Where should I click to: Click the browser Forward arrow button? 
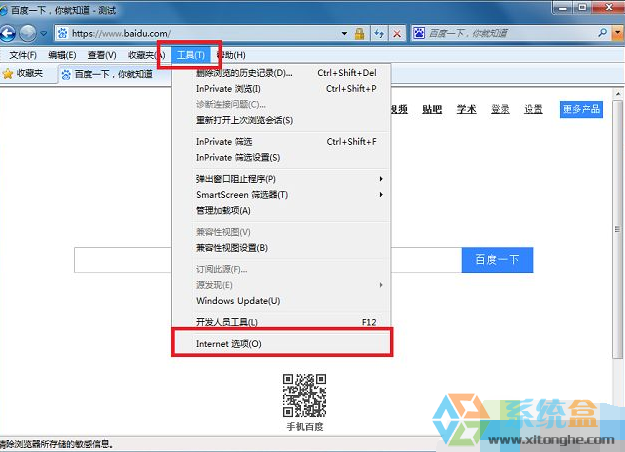click(28, 33)
